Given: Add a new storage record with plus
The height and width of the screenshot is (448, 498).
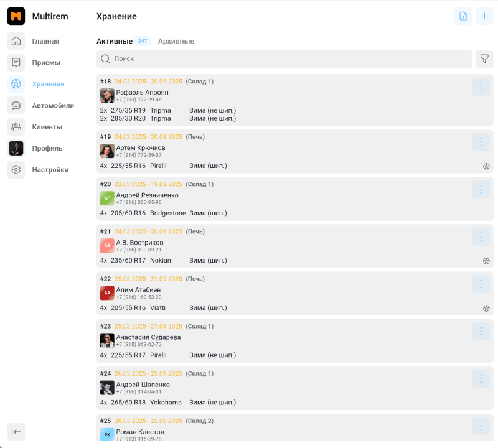Looking at the screenshot, I should pos(484,16).
